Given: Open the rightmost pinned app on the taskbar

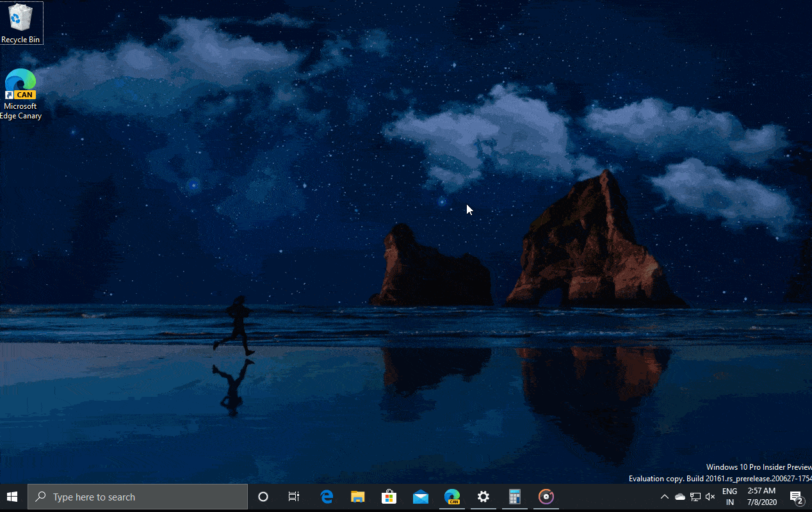Looking at the screenshot, I should point(546,497).
